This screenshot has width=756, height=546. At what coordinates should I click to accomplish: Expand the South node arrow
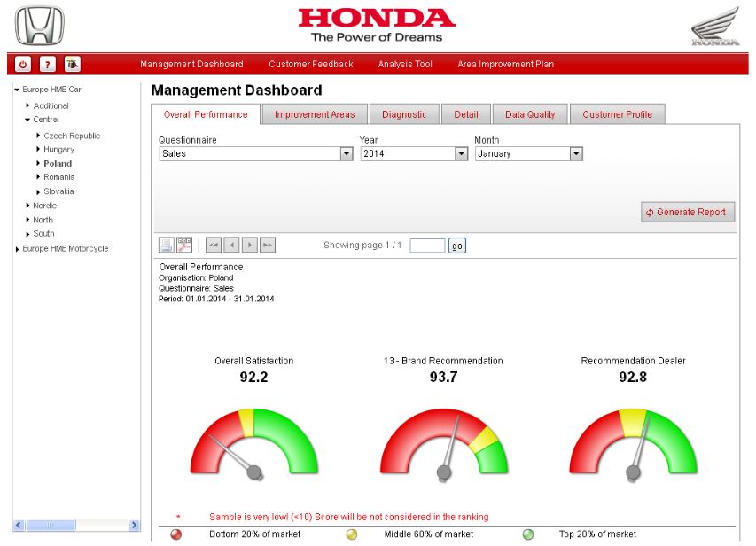(28, 234)
